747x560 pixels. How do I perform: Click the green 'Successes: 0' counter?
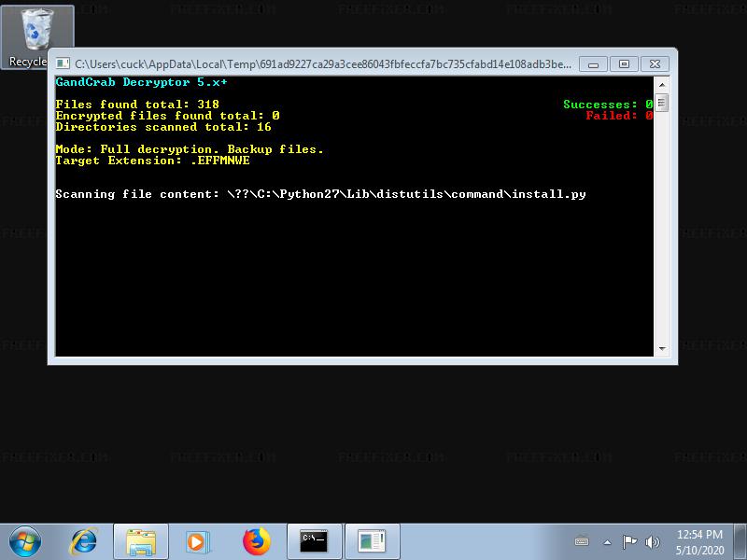pyautogui.click(x=608, y=105)
